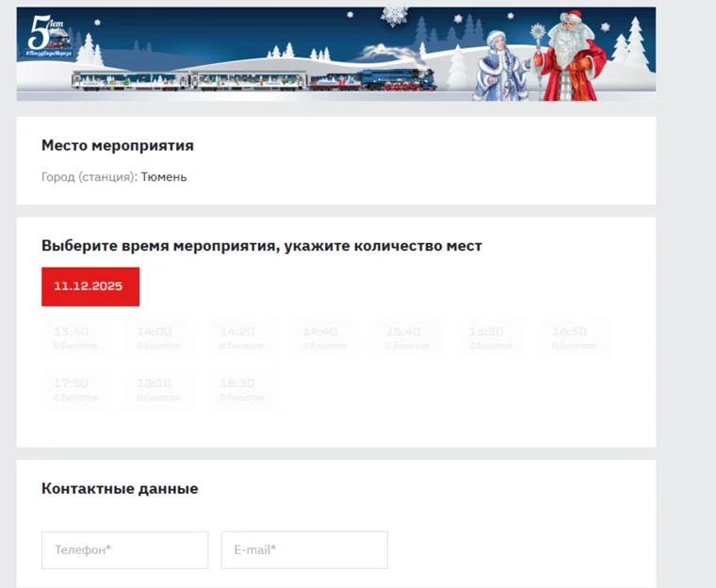Select the 16:30 time slot
Image resolution: width=716 pixels, height=588 pixels.
(x=492, y=338)
